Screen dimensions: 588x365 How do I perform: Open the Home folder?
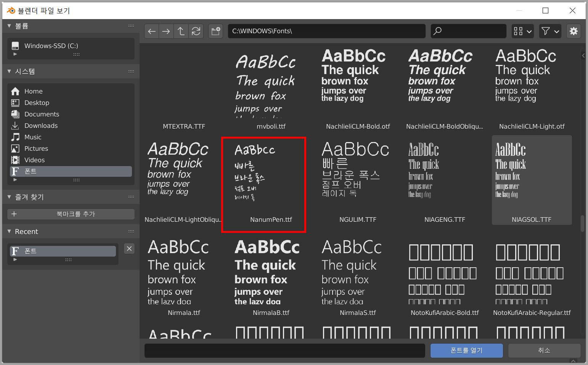pos(71,91)
